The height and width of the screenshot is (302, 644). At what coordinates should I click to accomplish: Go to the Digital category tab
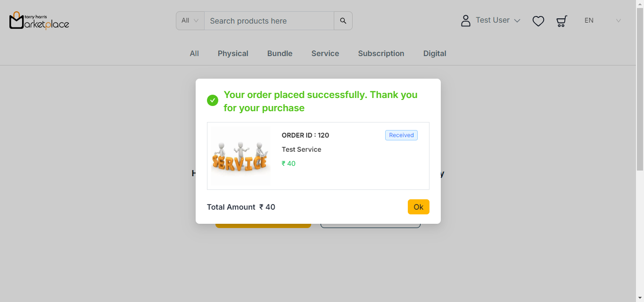(x=435, y=54)
